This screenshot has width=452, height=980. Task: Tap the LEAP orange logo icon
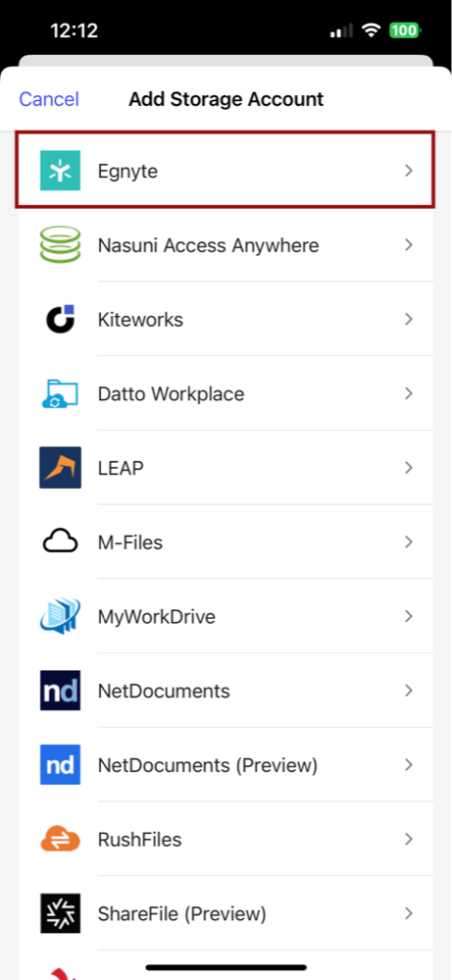coord(60,468)
